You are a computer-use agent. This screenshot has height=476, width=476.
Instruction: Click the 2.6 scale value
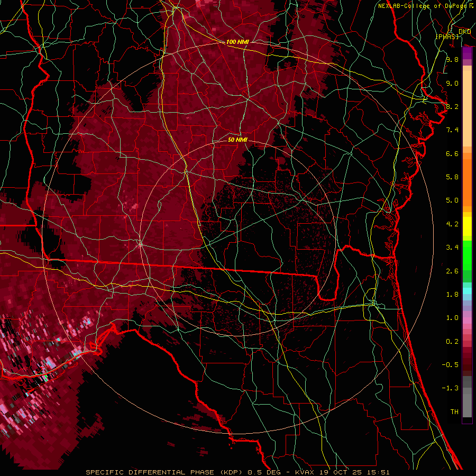click(452, 271)
